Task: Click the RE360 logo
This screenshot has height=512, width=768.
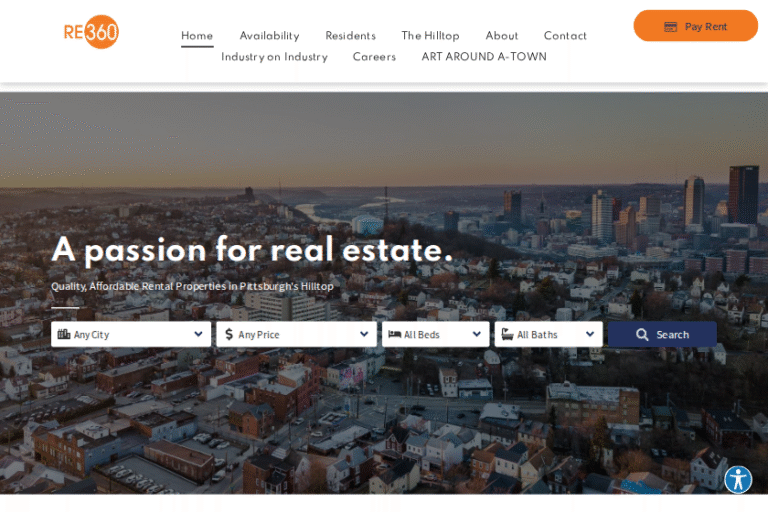Action: tap(91, 32)
